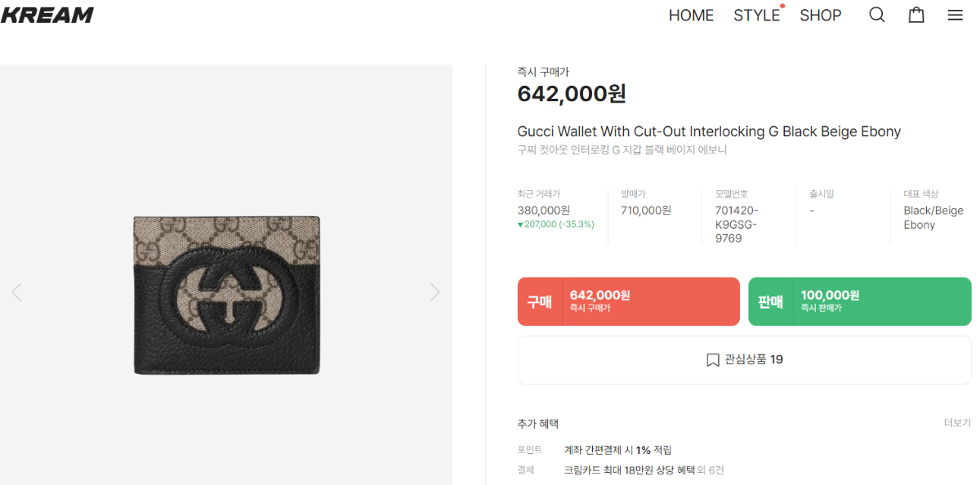Screen dimensions: 980x485
Task: Open the STYLE menu
Action: coord(756,16)
